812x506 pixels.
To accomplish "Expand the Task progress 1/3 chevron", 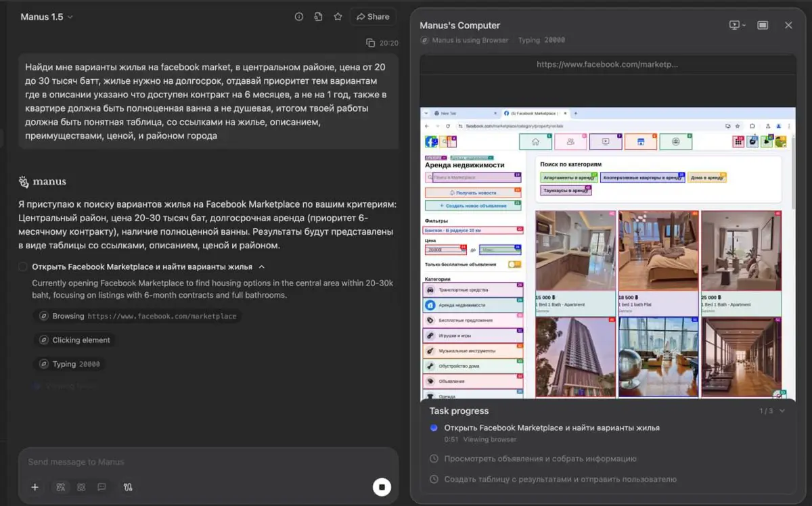I will 782,411.
